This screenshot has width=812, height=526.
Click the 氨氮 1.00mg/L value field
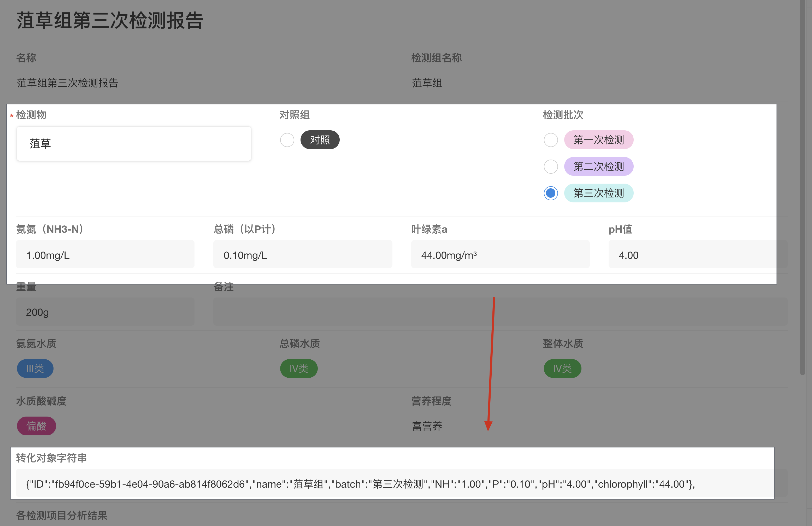pos(105,255)
